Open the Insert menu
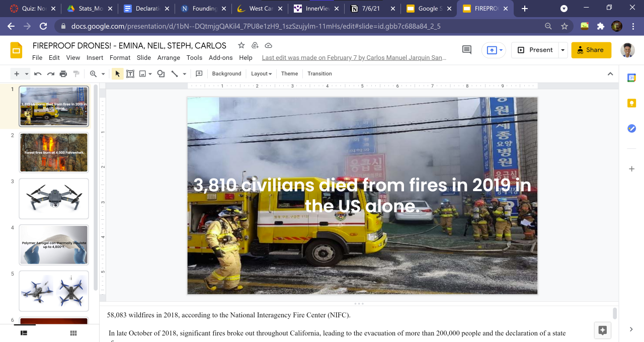The height and width of the screenshot is (342, 644). click(95, 58)
